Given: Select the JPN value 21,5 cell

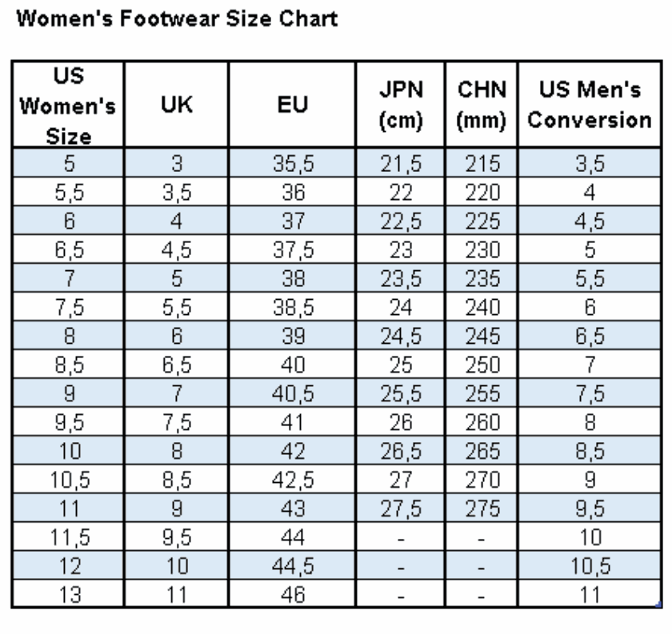Looking at the screenshot, I should [x=401, y=163].
